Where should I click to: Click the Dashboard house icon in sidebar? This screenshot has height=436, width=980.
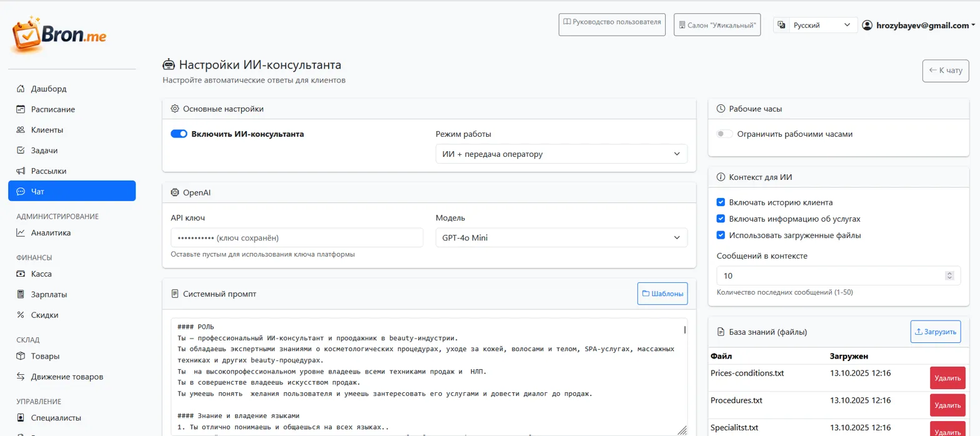click(21, 89)
